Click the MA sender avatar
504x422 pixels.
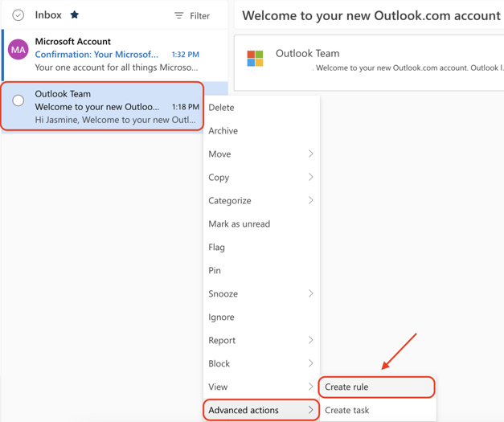click(x=18, y=50)
